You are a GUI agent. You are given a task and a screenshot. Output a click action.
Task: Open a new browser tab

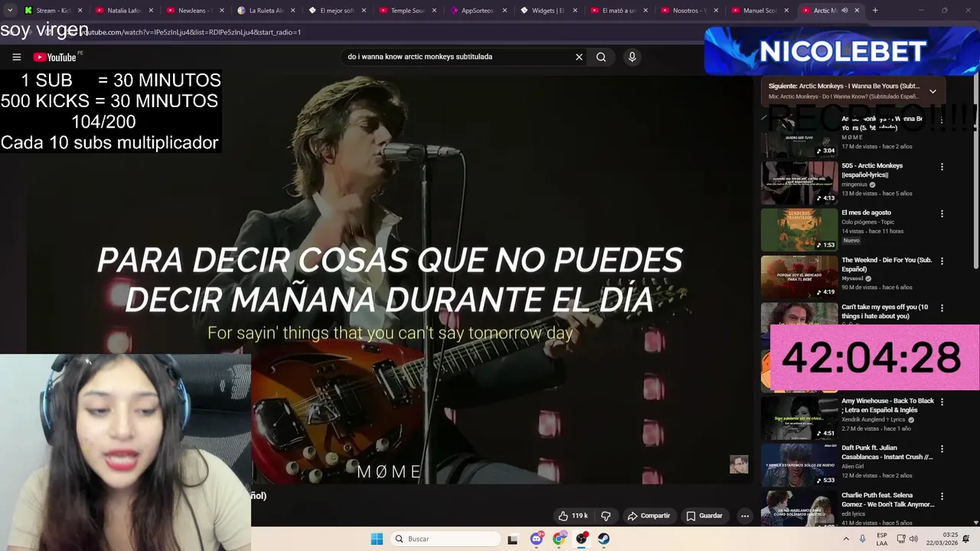click(875, 11)
